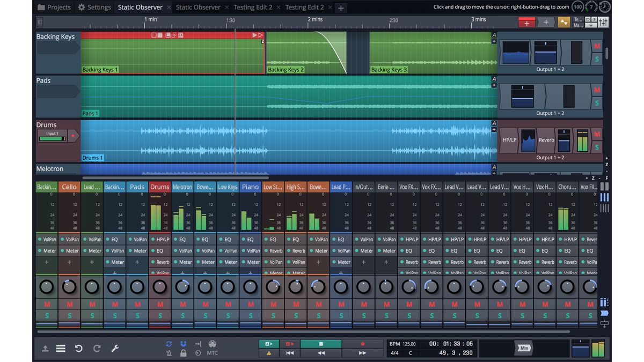Click the Redo icon at the bottom left

click(97, 348)
